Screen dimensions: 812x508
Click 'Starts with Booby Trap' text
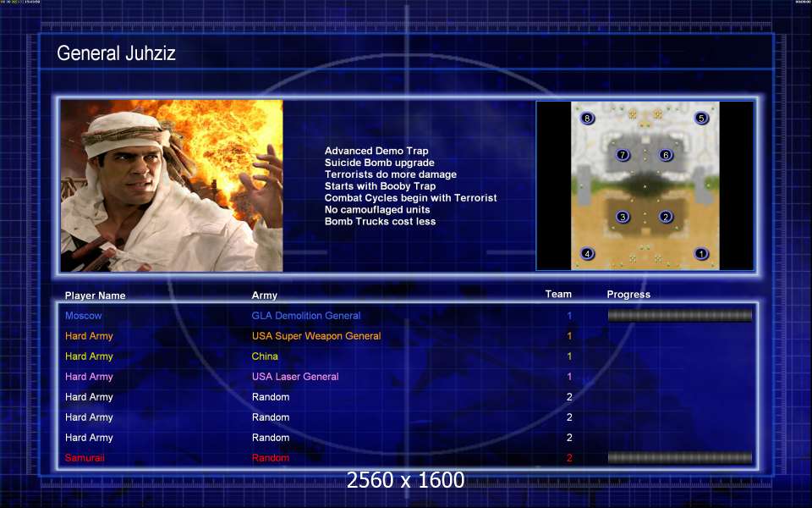[x=380, y=185]
